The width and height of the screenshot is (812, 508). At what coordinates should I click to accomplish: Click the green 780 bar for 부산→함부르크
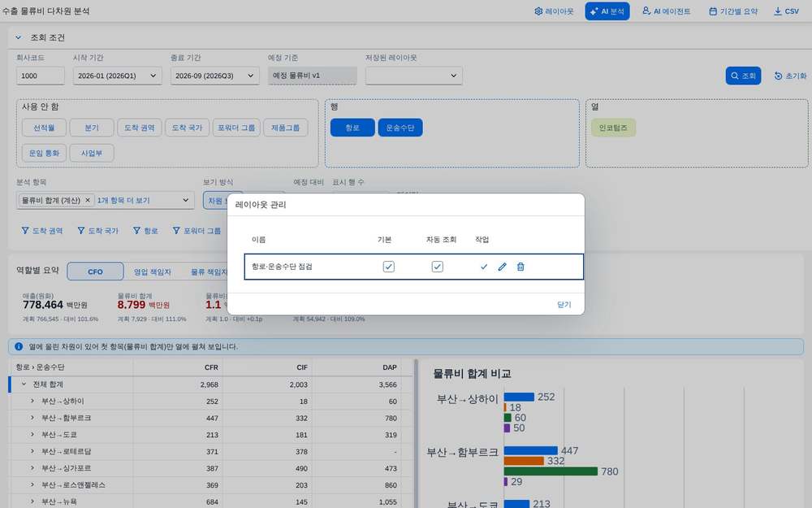551,471
